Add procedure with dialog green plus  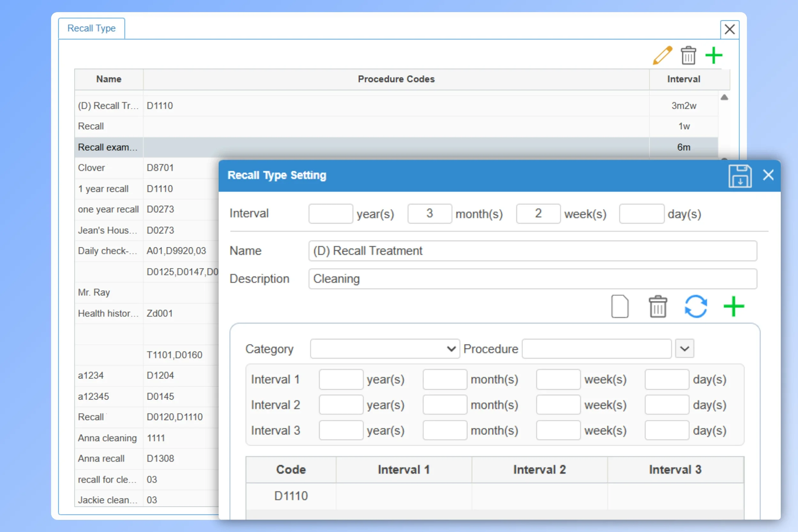coord(734,306)
